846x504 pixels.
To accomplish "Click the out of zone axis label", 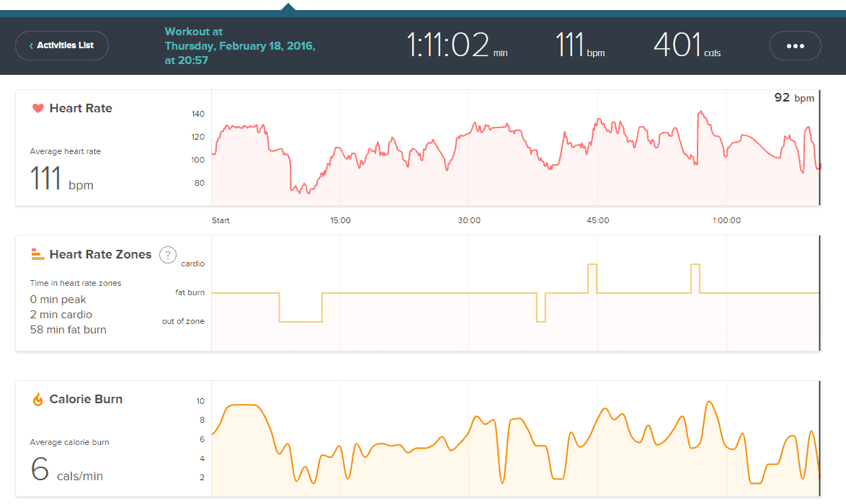I will [x=183, y=321].
